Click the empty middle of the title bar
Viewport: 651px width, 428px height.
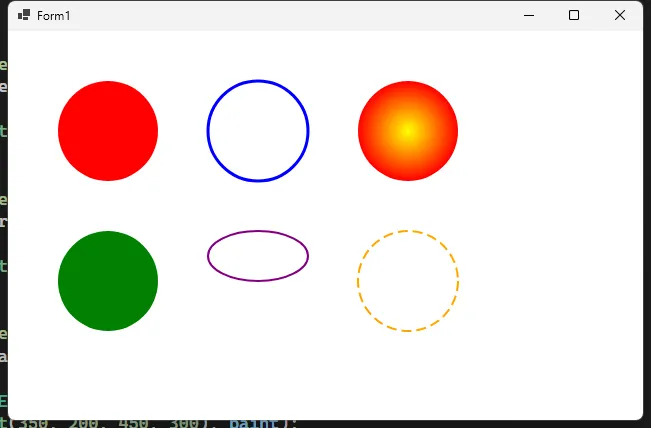pos(300,15)
